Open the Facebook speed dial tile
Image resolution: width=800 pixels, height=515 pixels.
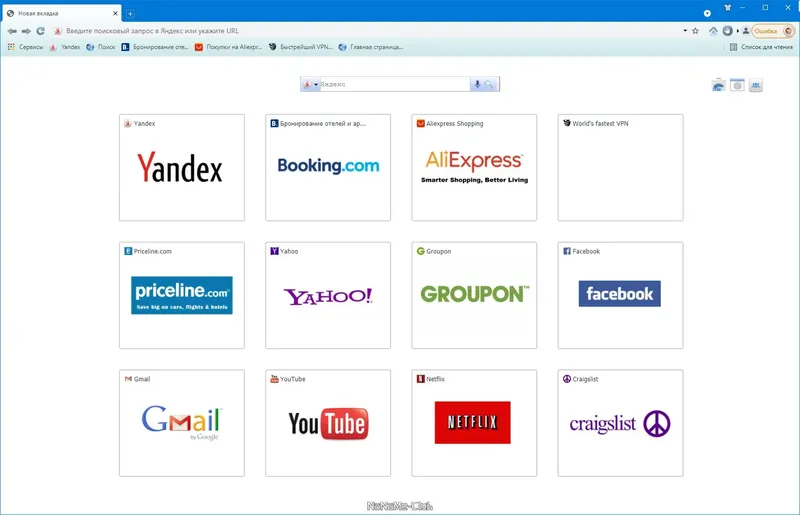620,295
